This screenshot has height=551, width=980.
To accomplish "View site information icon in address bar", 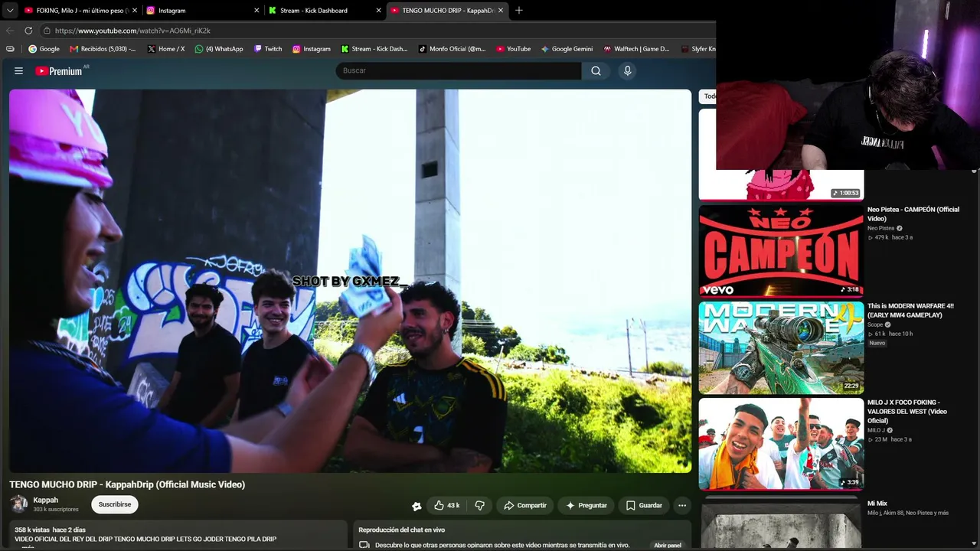I will (x=47, y=31).
